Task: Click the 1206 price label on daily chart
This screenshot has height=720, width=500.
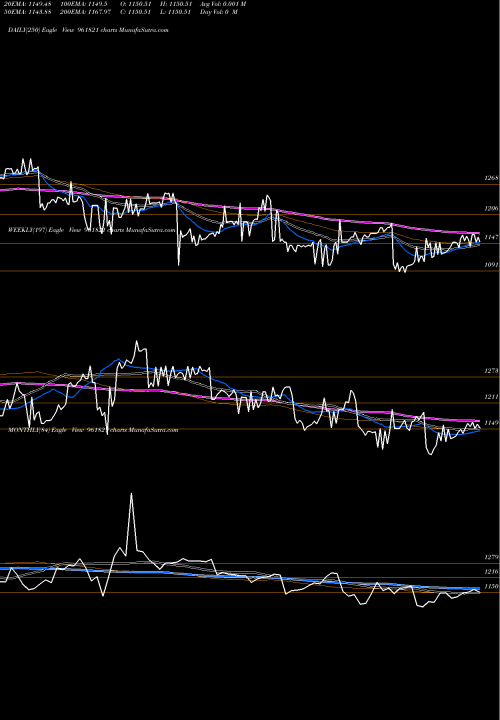Action: (491, 208)
